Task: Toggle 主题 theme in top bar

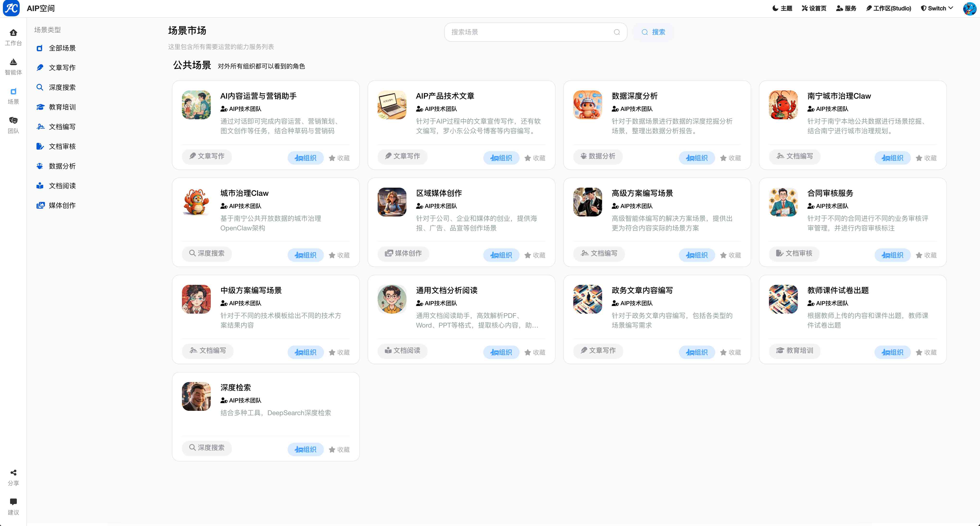Action: click(x=782, y=8)
